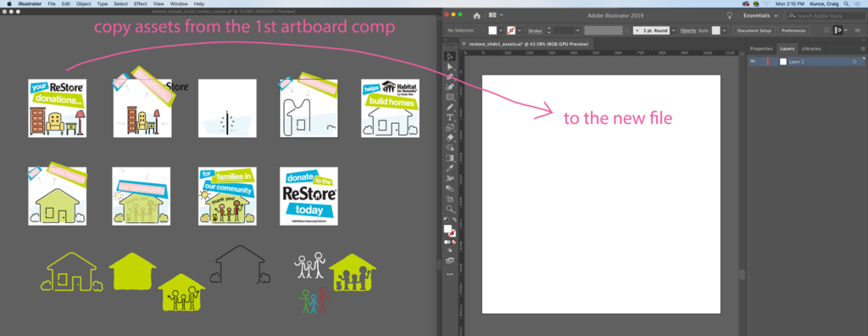Select the Artboard tool
868x336 pixels.
450,199
